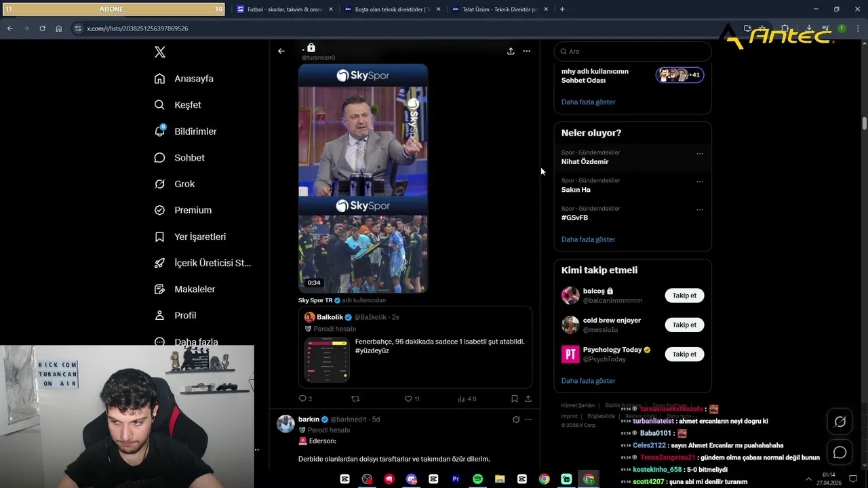View post analytics showing 4 B
The height and width of the screenshot is (488, 868).
[467, 399]
